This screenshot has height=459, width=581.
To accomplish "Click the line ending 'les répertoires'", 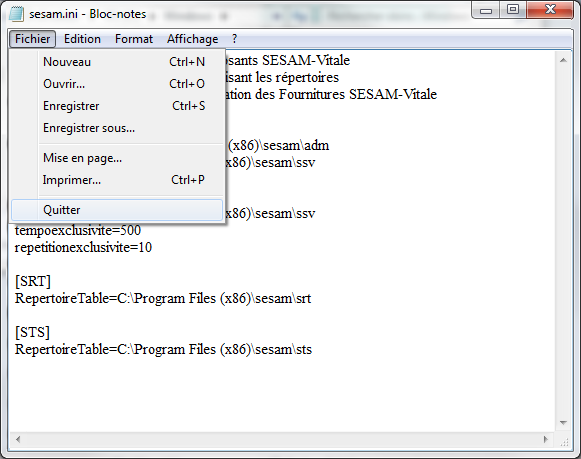I will pyautogui.click(x=282, y=77).
